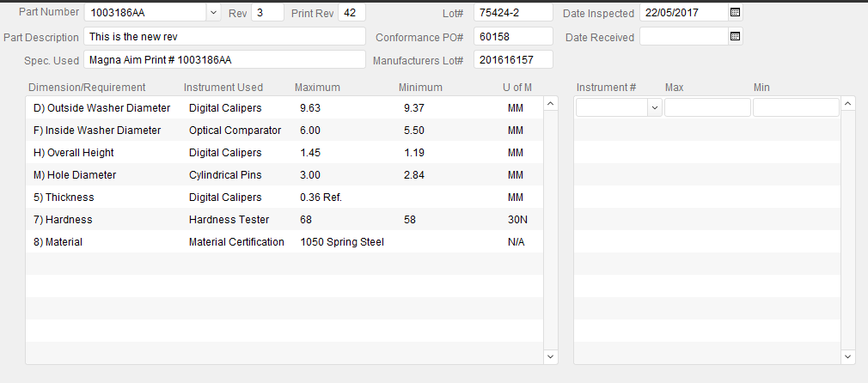Viewport: 868px width, 383px height.
Task: Click the Dimension/Requirement column header
Action: 87,88
